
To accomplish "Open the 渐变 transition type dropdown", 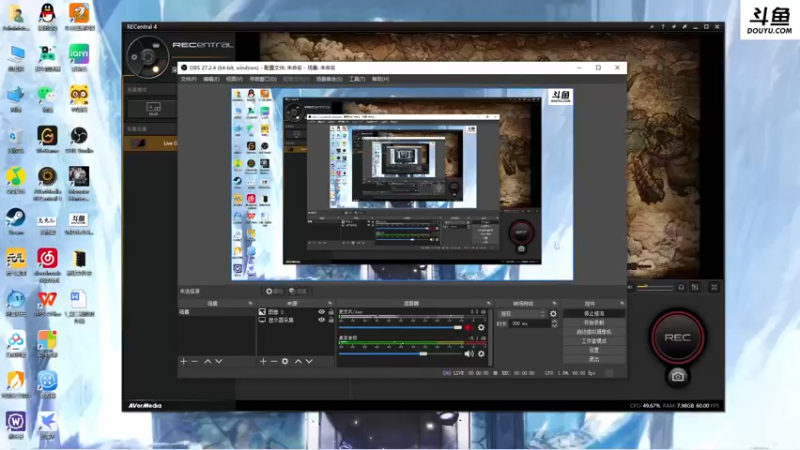I will click(x=522, y=314).
